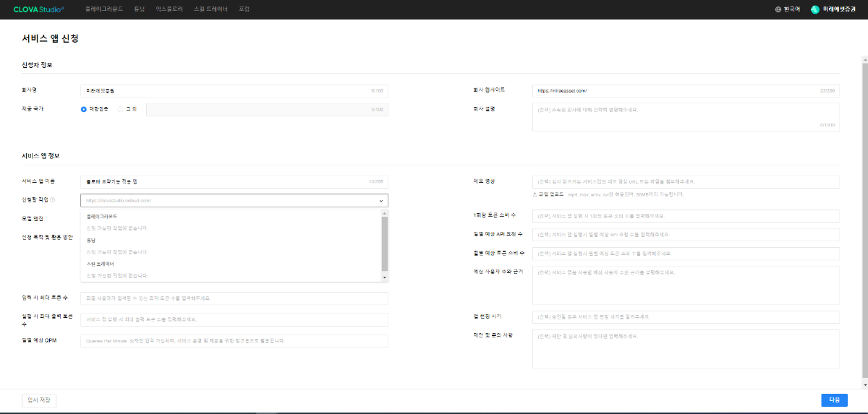Focus the 서비스 앱 이름 field

[x=234, y=181]
